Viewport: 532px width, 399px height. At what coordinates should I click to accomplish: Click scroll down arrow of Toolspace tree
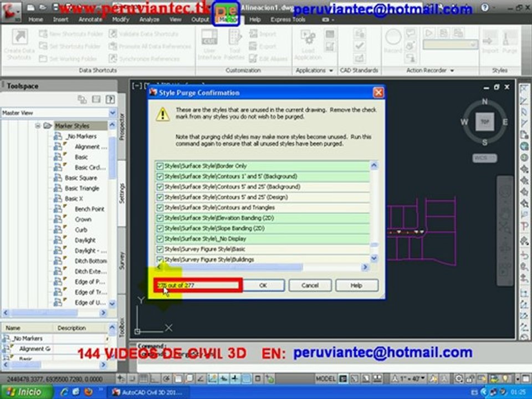[x=112, y=304]
